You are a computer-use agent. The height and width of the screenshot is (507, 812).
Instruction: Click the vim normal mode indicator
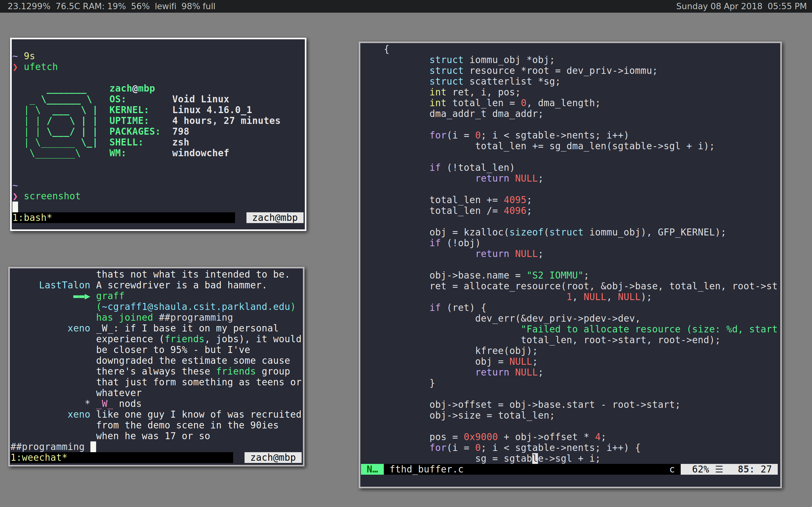(372, 469)
